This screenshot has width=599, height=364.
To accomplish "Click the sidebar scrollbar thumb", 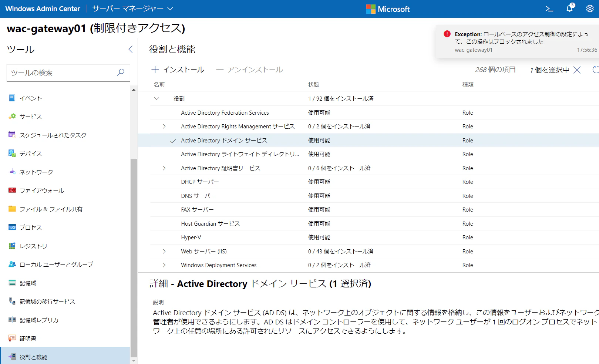I will point(134,258).
